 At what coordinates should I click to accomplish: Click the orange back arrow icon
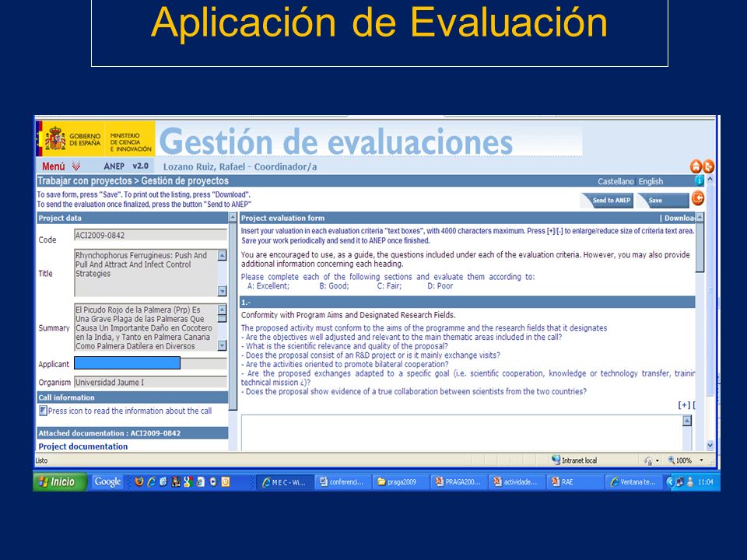(698, 198)
